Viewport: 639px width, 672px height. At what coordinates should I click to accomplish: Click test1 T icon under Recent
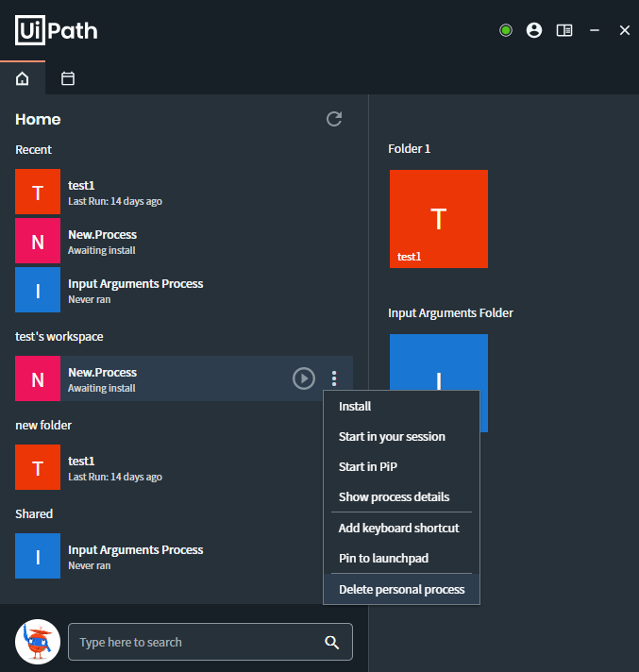(38, 192)
